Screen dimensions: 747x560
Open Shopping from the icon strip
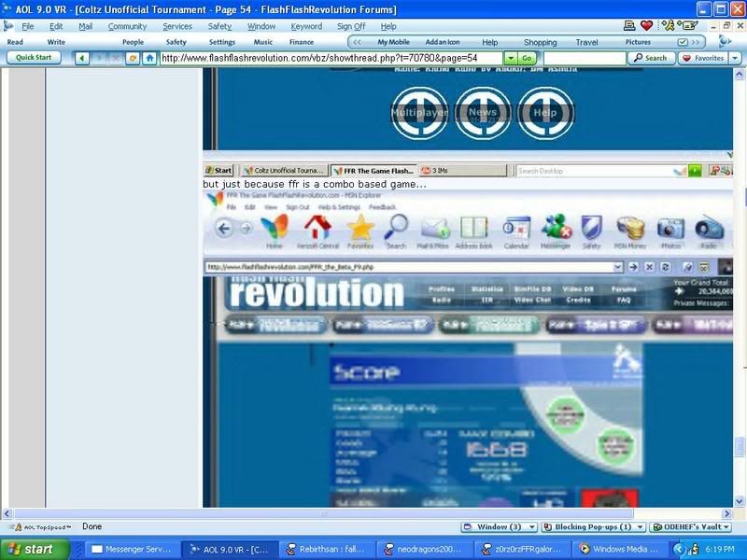pyautogui.click(x=541, y=42)
